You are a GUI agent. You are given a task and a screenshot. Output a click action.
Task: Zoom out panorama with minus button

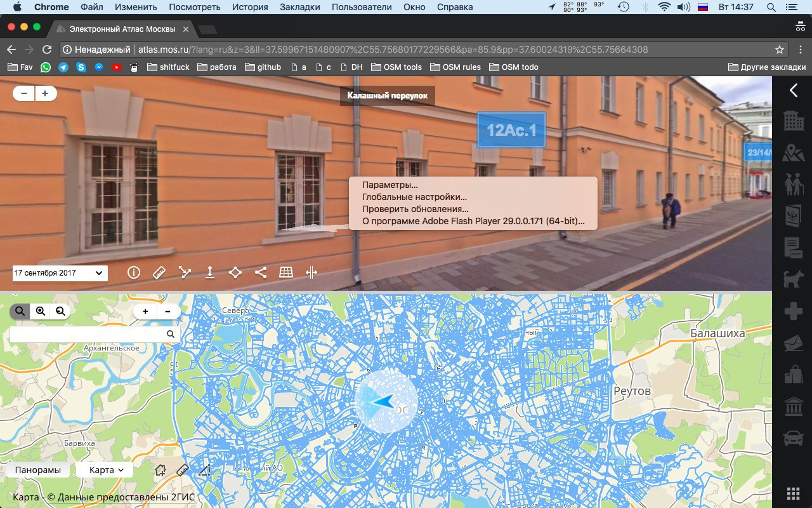[x=24, y=93]
